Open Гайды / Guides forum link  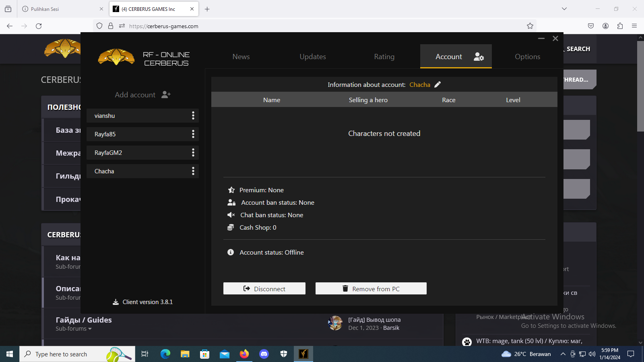84,320
